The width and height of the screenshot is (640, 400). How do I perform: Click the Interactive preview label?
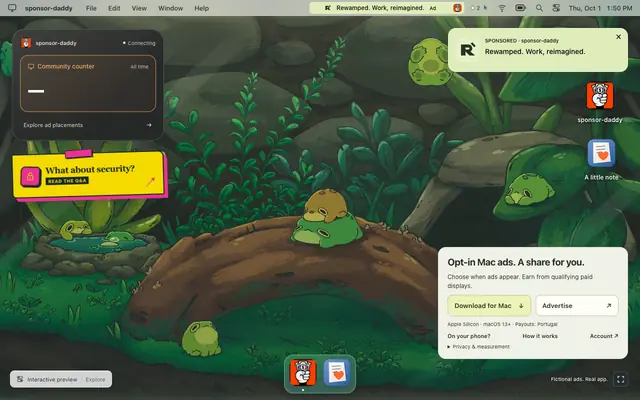point(52,380)
